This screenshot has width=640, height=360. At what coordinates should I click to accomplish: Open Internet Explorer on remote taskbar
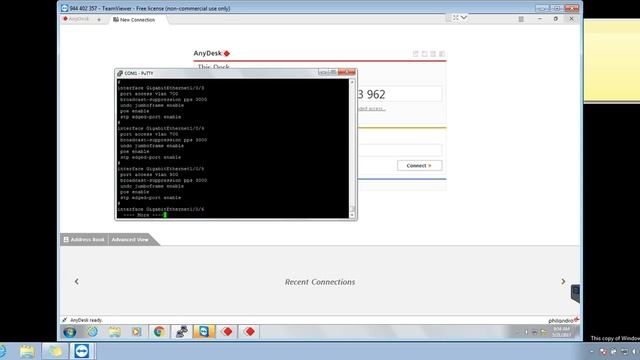[x=93, y=332]
